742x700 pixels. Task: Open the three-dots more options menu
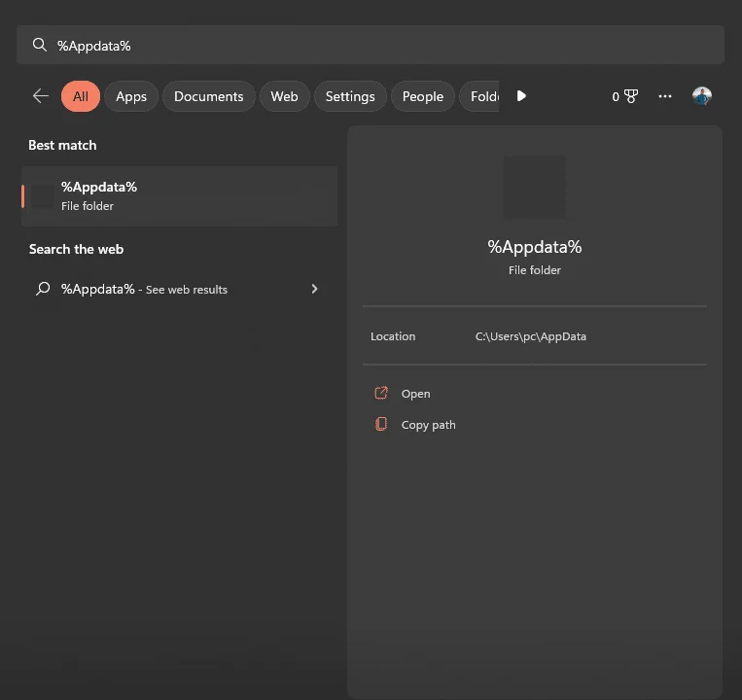click(665, 96)
